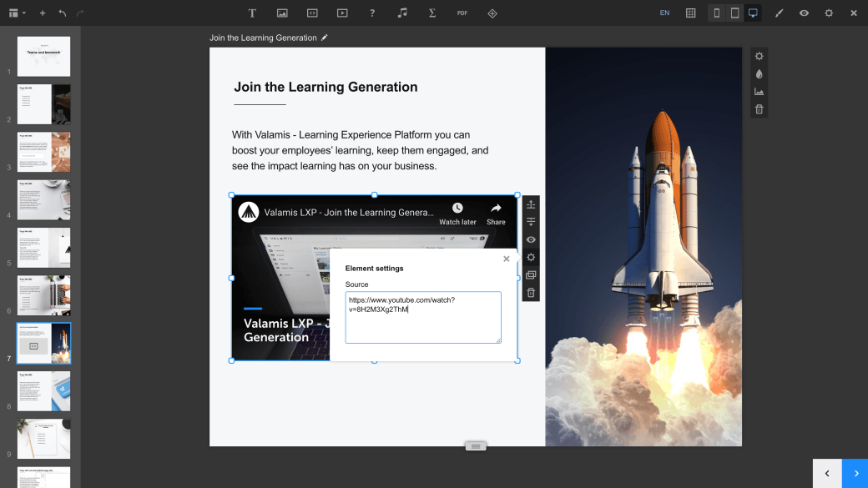Open slide settings gear beside the slide
Image resolution: width=868 pixels, height=488 pixels.
click(759, 57)
